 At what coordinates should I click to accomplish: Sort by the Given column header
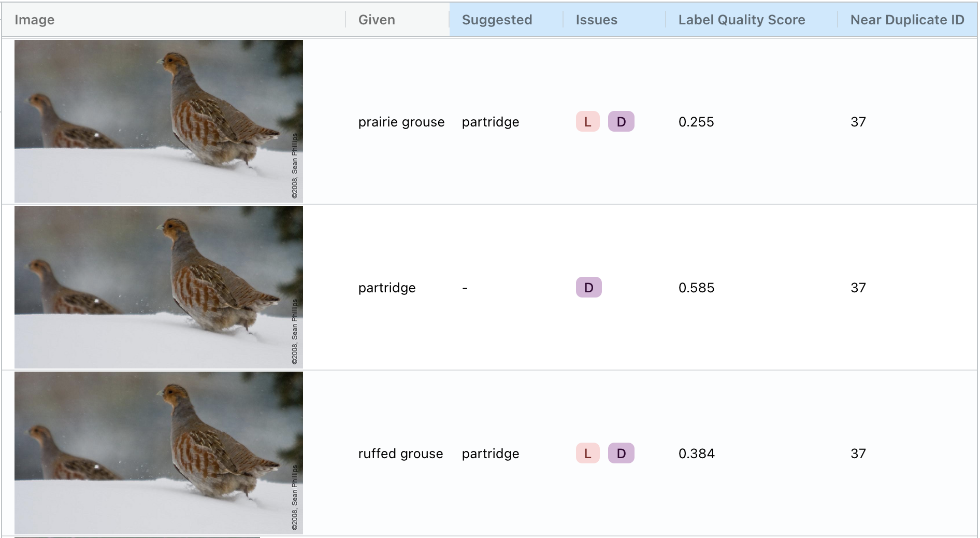(x=377, y=20)
